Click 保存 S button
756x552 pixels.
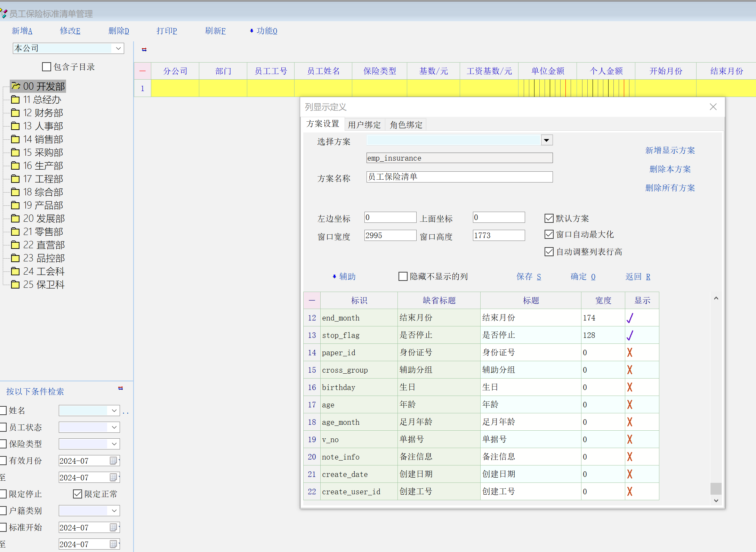pos(528,276)
